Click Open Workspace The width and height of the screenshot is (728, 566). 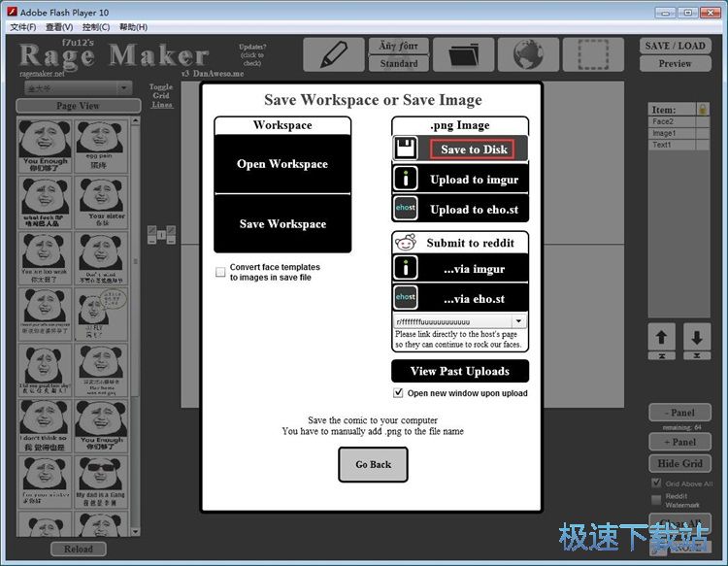[282, 164]
